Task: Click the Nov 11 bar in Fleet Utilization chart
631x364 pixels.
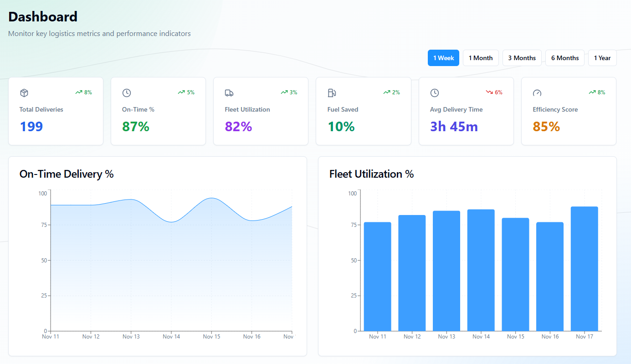Action: point(377,277)
